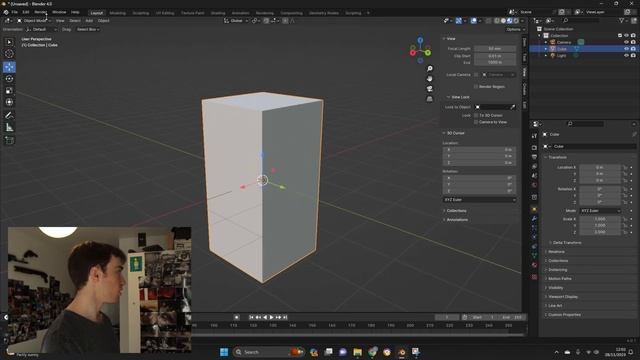Select the Rotate tool in toolbar
The image size is (640, 360).
click(9, 79)
